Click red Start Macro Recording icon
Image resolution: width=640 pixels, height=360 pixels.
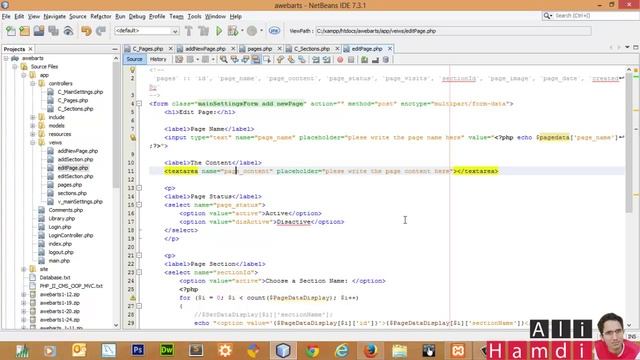point(340,60)
